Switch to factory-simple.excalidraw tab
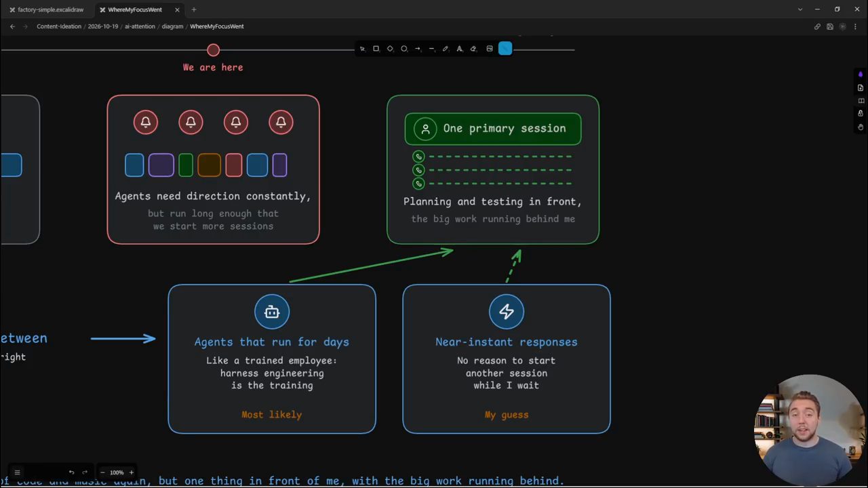The image size is (868, 488). (46, 9)
